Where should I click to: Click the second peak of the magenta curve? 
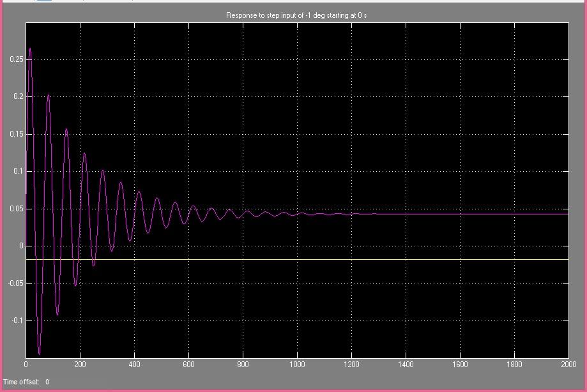(49, 96)
